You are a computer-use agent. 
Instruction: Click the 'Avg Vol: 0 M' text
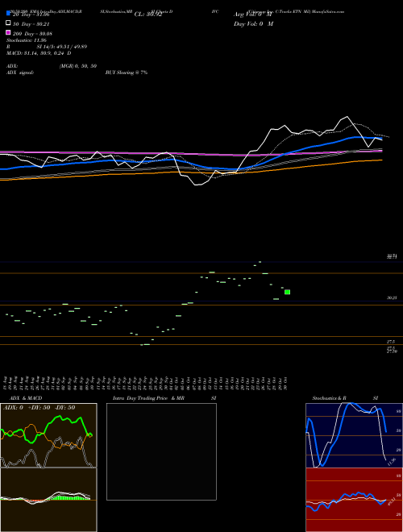click(252, 15)
